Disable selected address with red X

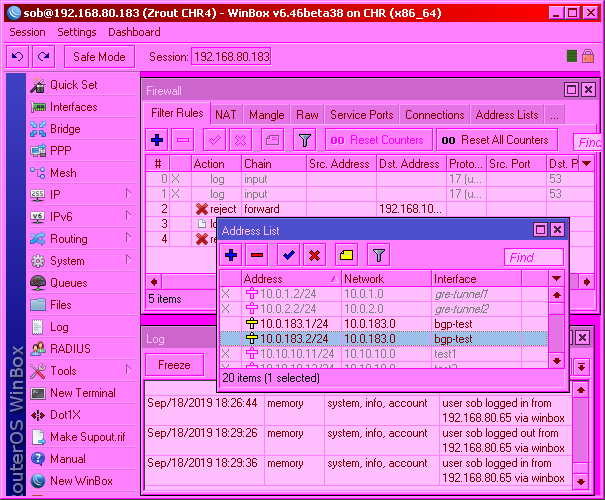pyautogui.click(x=314, y=255)
